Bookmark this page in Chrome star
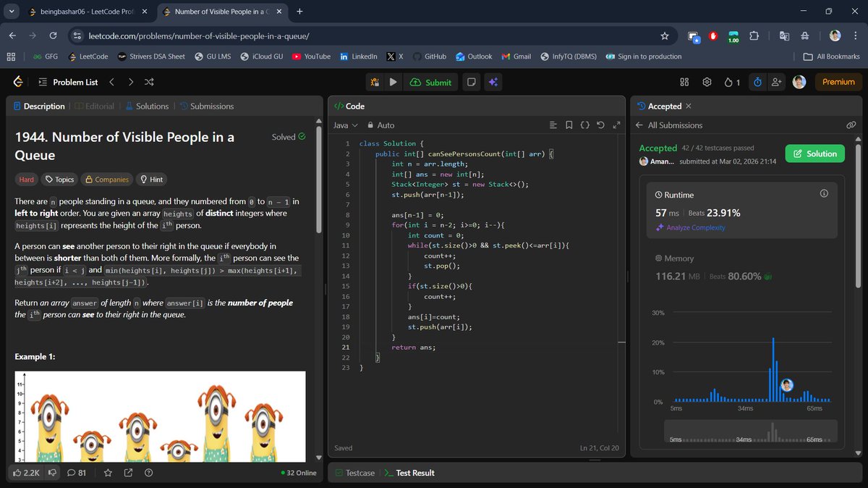The height and width of the screenshot is (488, 868). [x=665, y=35]
